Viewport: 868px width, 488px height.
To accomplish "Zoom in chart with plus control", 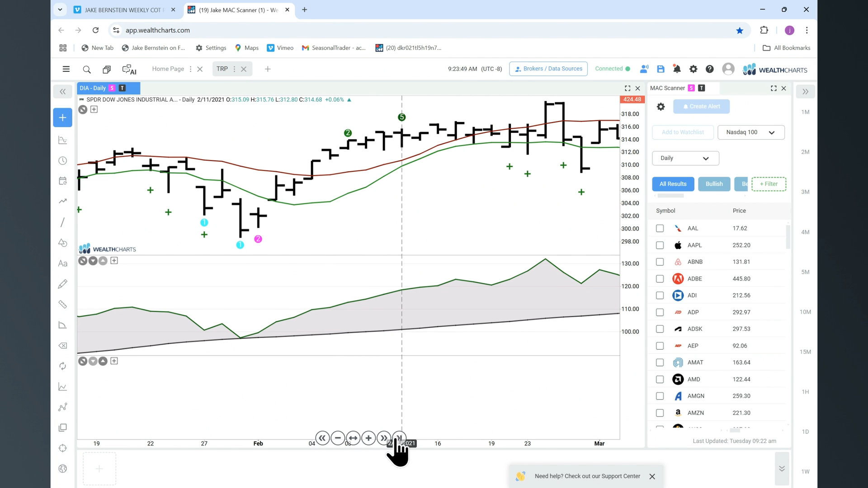I will [x=368, y=438].
